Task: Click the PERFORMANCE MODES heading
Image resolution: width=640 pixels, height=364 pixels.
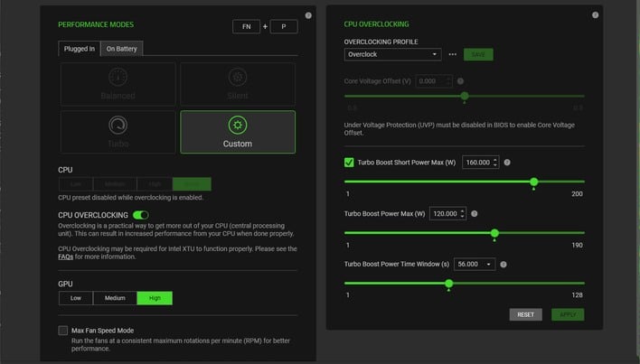Action: pyautogui.click(x=96, y=24)
